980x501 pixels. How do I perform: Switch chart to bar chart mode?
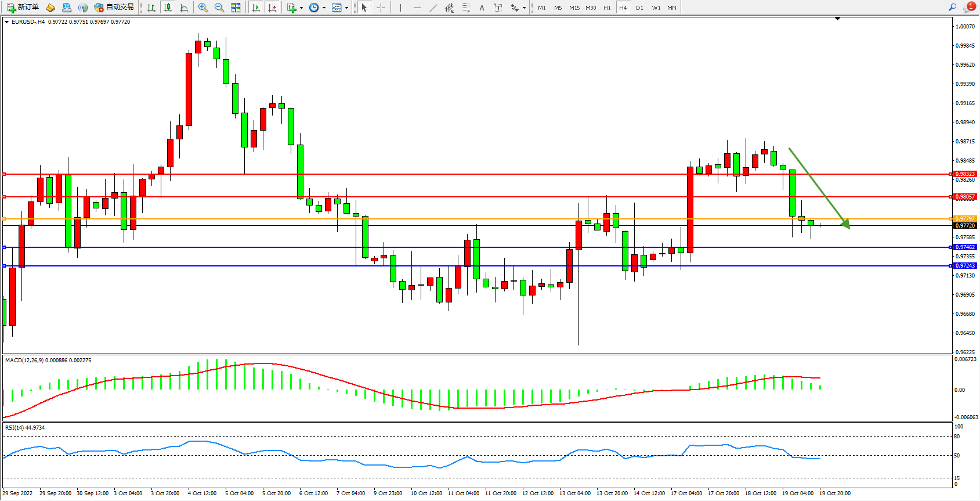[151, 8]
